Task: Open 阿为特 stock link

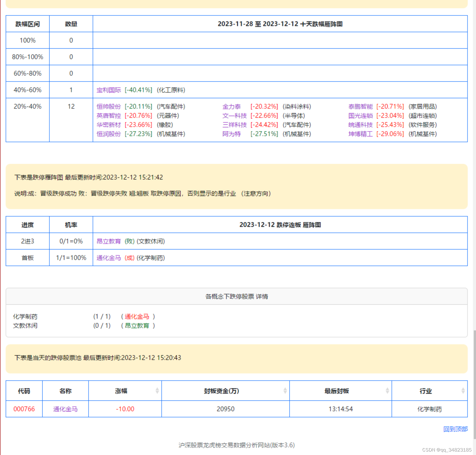Action: point(231,134)
